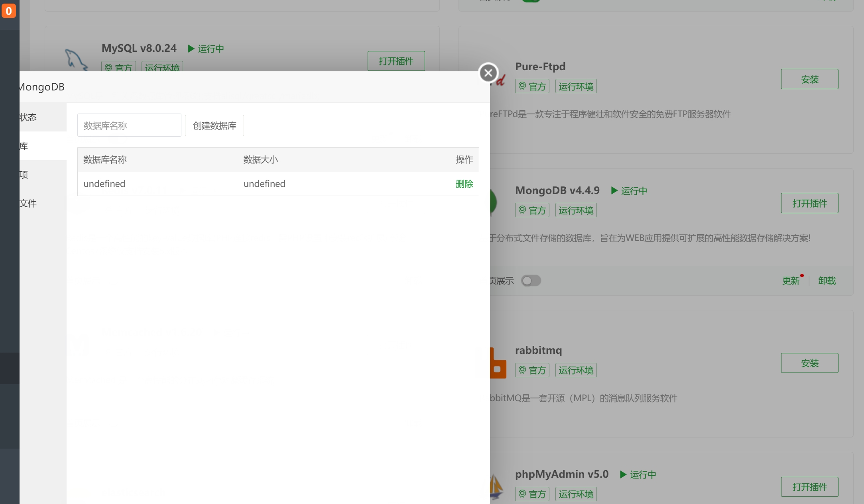Click the 创建数据库 button
Viewport: 864px width, 504px height.
point(215,126)
